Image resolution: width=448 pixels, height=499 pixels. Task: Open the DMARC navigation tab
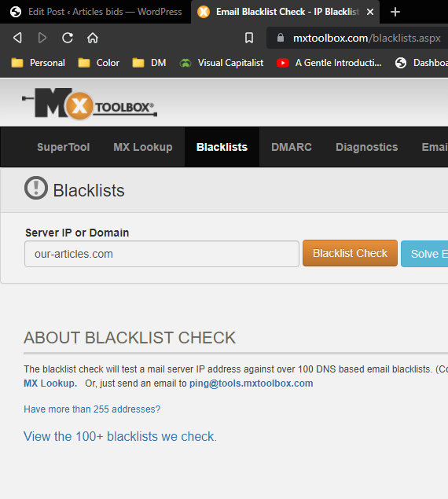[292, 147]
